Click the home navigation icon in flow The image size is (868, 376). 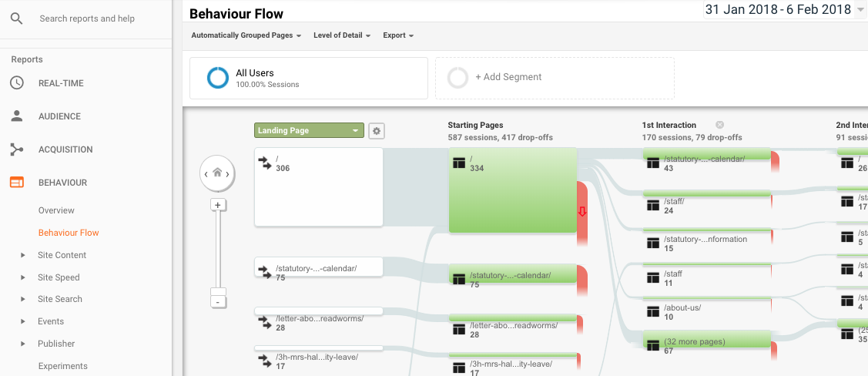click(x=217, y=173)
